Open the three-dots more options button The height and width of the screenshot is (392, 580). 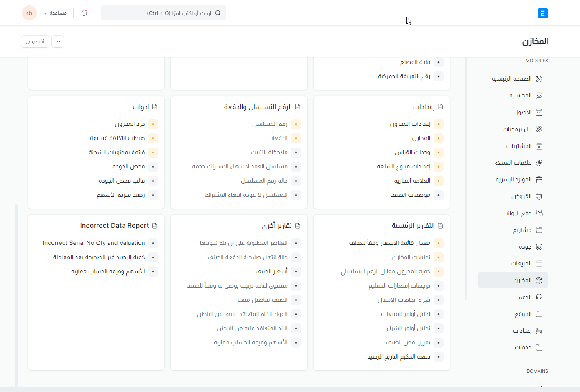(58, 41)
